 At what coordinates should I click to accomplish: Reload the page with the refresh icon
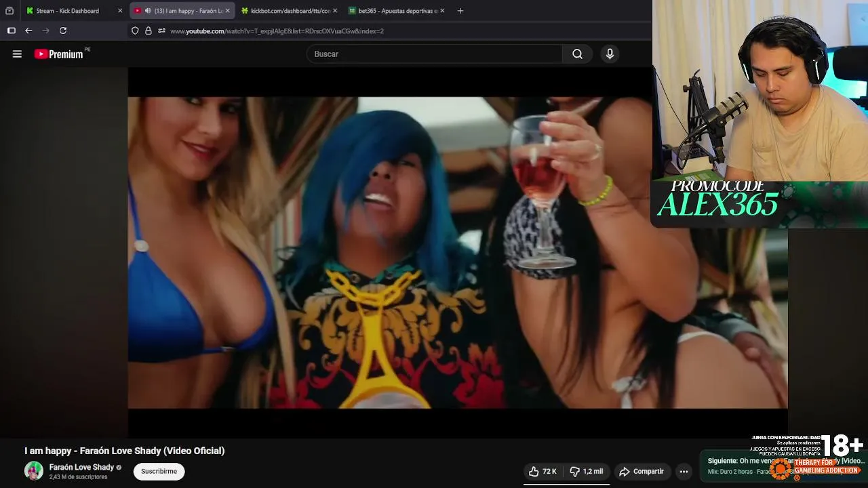point(63,30)
